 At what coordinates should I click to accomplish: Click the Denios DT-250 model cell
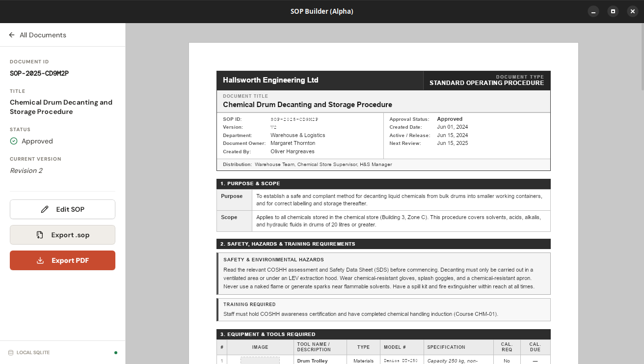point(401,361)
